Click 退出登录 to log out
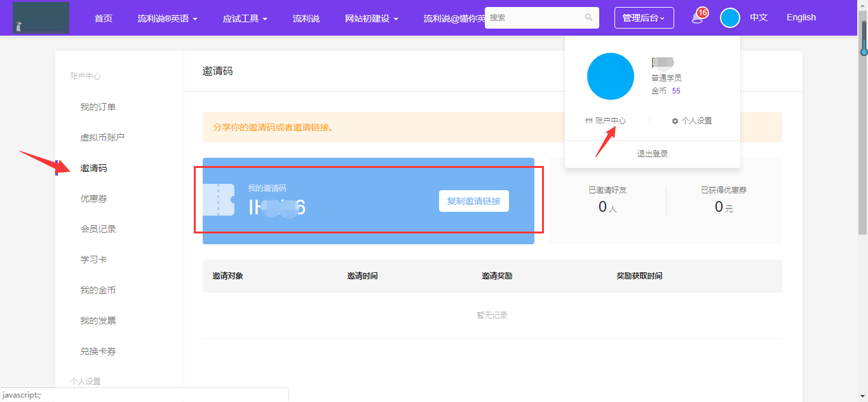868x402 pixels. tap(652, 154)
